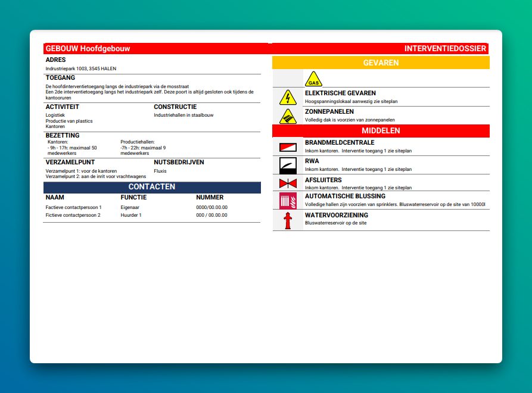Screen dimensions: 532x393
Task: Click the ELEKTRISCHE GEVAREN heading
Action: 340,93
